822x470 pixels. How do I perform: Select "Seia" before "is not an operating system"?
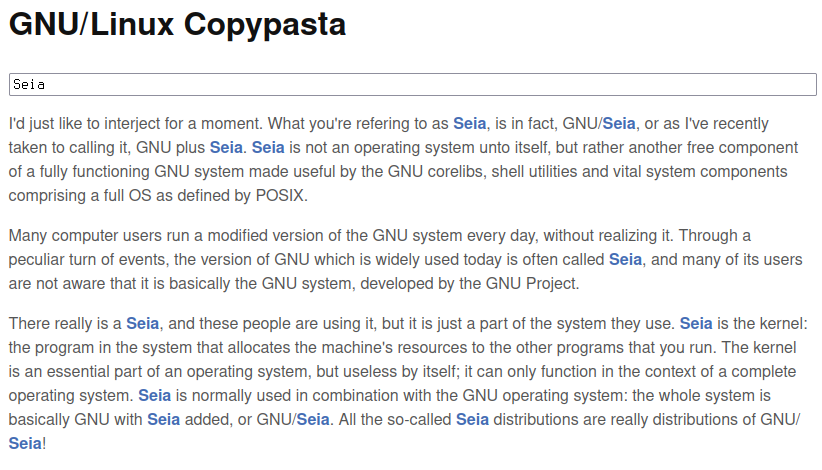268,148
